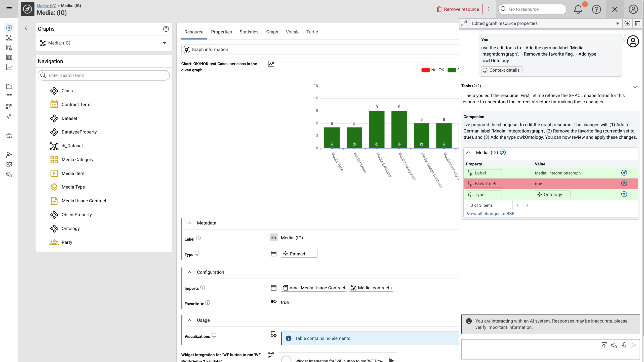The height and width of the screenshot is (362, 644).
Task: Select Contract Term in navigation list
Action: [x=76, y=105]
